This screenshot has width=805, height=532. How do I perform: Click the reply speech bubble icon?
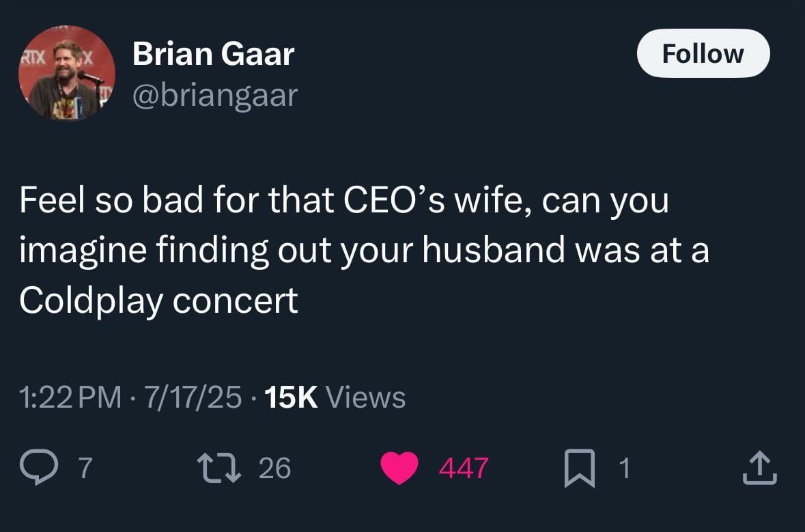click(x=39, y=467)
